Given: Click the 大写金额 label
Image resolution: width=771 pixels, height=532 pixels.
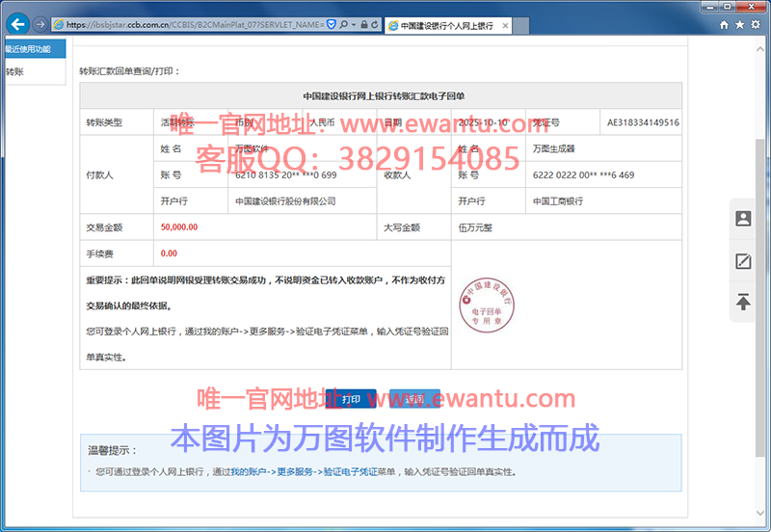Looking at the screenshot, I should click(x=402, y=227).
